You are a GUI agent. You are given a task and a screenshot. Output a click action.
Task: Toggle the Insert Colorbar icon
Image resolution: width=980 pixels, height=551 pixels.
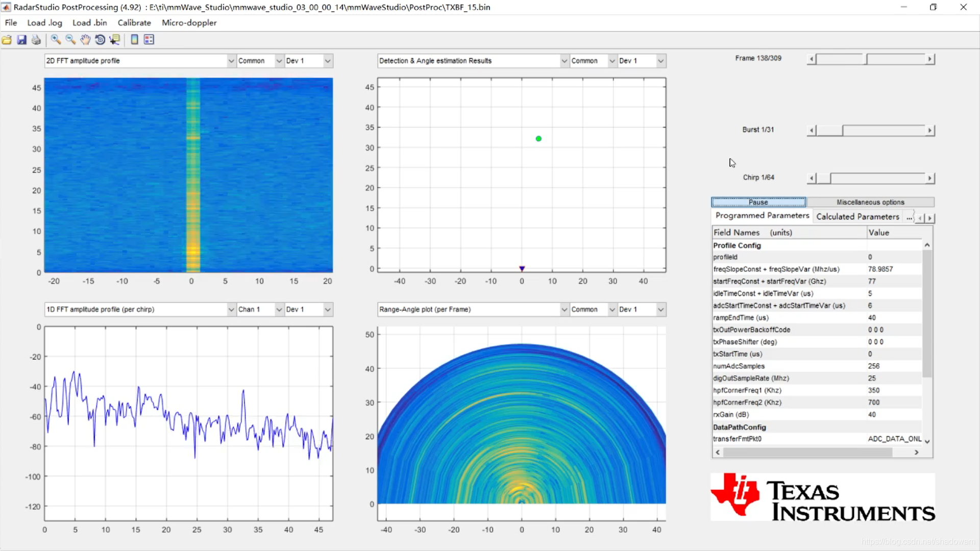click(134, 40)
